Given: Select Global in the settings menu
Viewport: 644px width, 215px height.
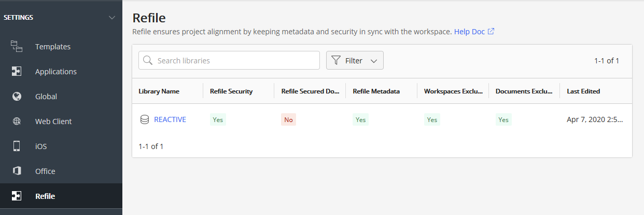Looking at the screenshot, I should pos(46,97).
